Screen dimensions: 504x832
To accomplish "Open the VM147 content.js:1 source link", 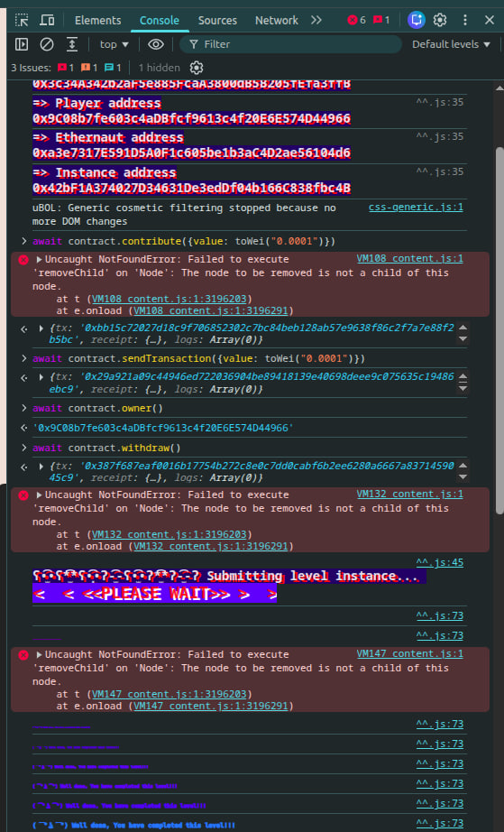I will click(x=410, y=654).
